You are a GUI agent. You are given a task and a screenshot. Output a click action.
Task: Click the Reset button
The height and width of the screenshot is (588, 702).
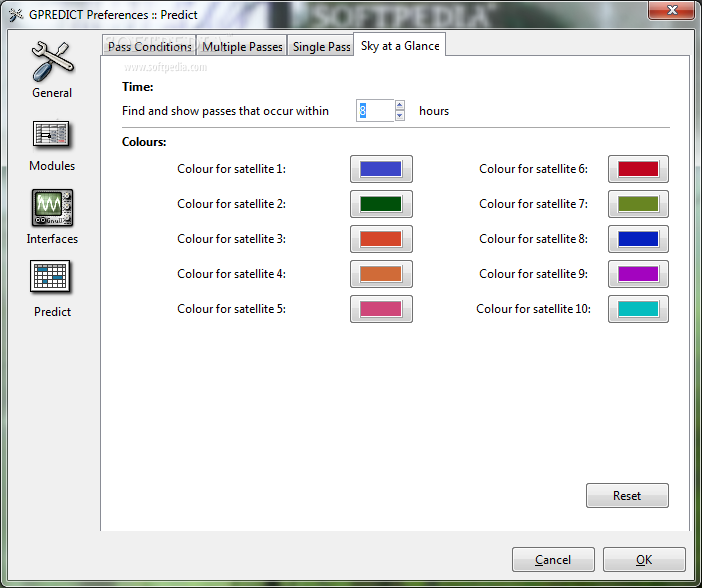627,495
